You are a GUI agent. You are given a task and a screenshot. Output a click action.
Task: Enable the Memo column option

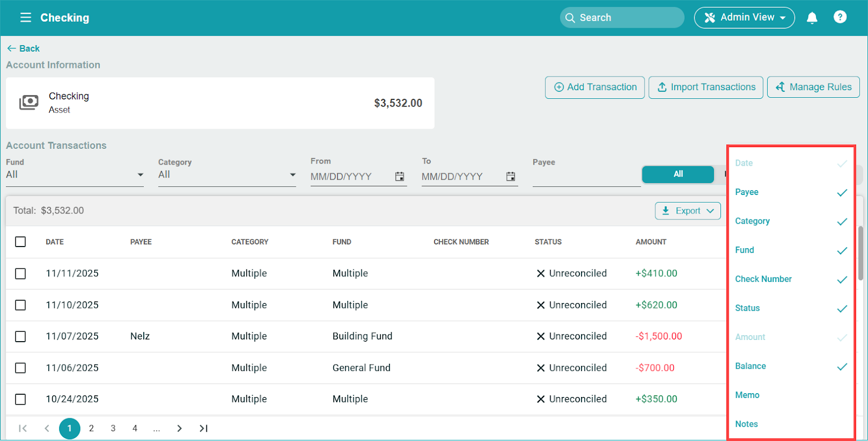[747, 395]
